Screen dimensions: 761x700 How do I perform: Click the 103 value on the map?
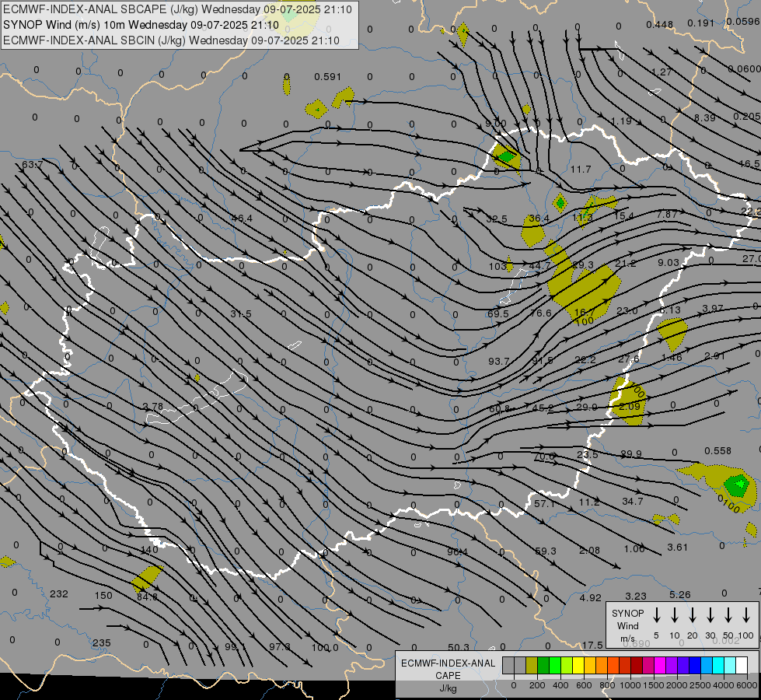point(497,266)
